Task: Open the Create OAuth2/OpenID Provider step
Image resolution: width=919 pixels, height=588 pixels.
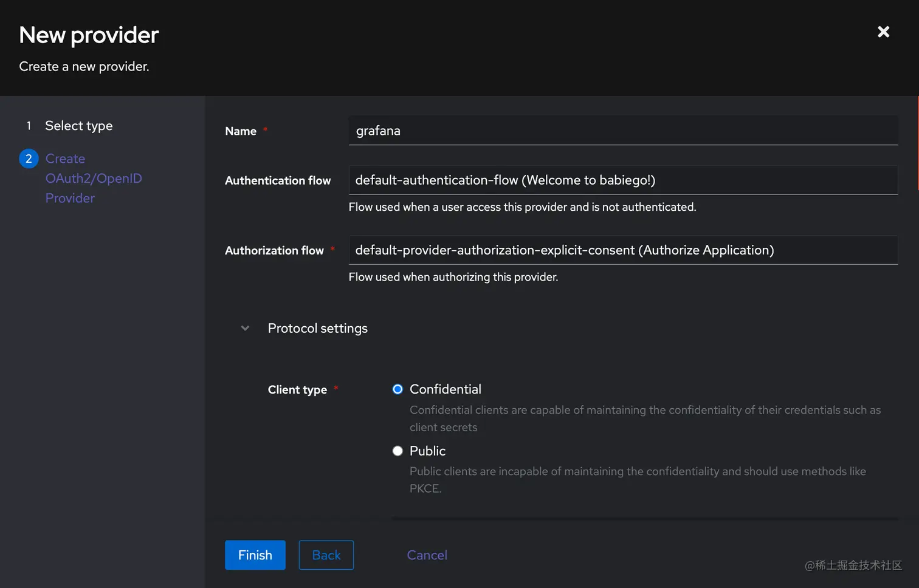Action: click(x=93, y=178)
